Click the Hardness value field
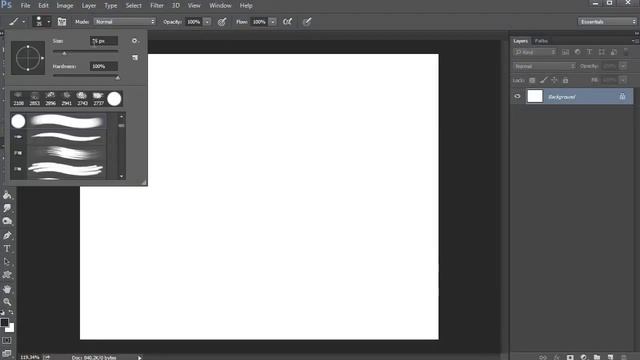The height and width of the screenshot is (360, 640). pyautogui.click(x=104, y=66)
